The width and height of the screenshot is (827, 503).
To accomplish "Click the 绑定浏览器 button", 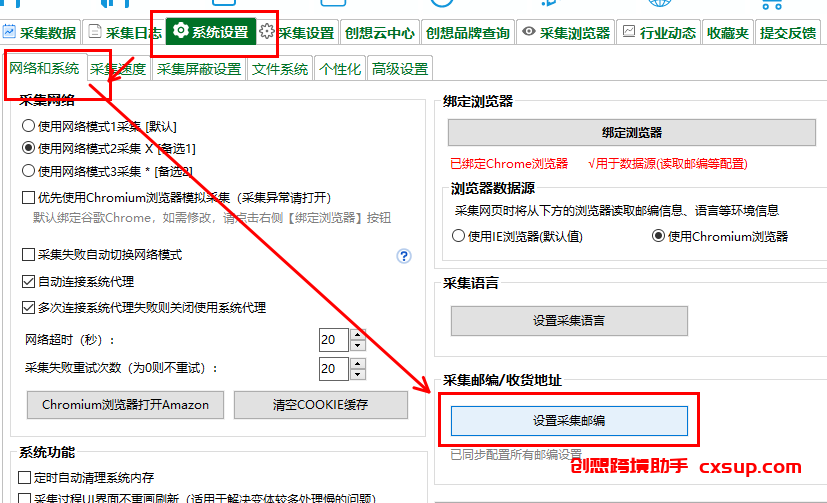I will (x=632, y=133).
